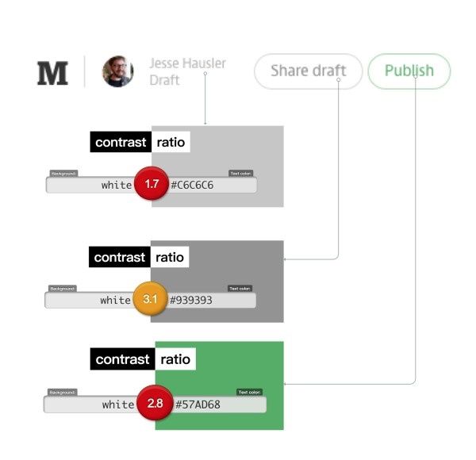The height and width of the screenshot is (460, 476).
Task: Click the black contrast label above #C6C6C6
Action: tap(120, 143)
